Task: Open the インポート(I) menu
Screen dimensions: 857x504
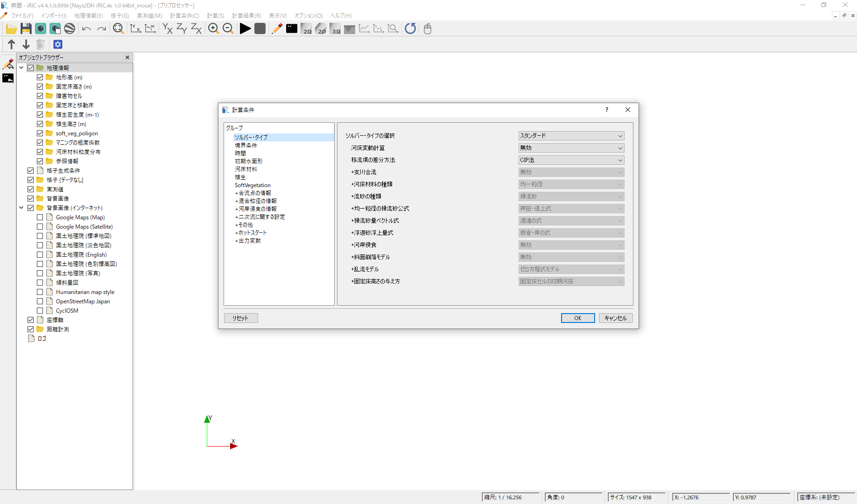Action: pyautogui.click(x=54, y=16)
